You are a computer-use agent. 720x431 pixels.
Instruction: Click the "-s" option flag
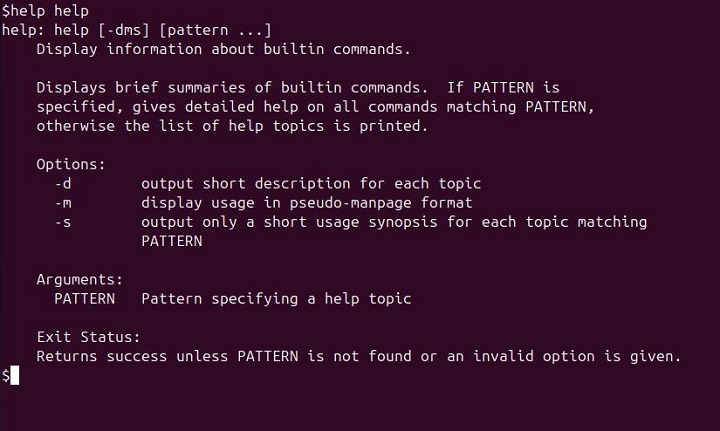click(x=62, y=221)
